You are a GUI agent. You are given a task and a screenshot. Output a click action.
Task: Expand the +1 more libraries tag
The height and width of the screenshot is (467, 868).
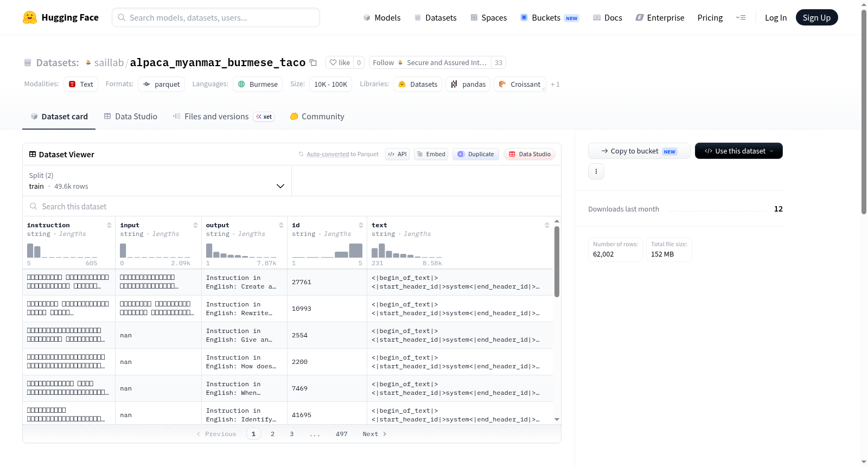[x=555, y=84]
